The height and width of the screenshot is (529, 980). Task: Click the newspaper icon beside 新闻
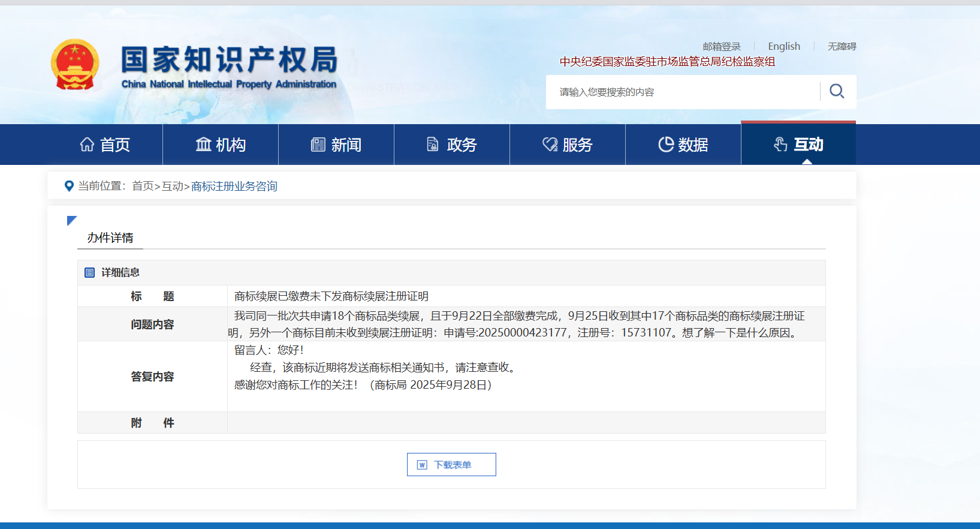pos(318,145)
